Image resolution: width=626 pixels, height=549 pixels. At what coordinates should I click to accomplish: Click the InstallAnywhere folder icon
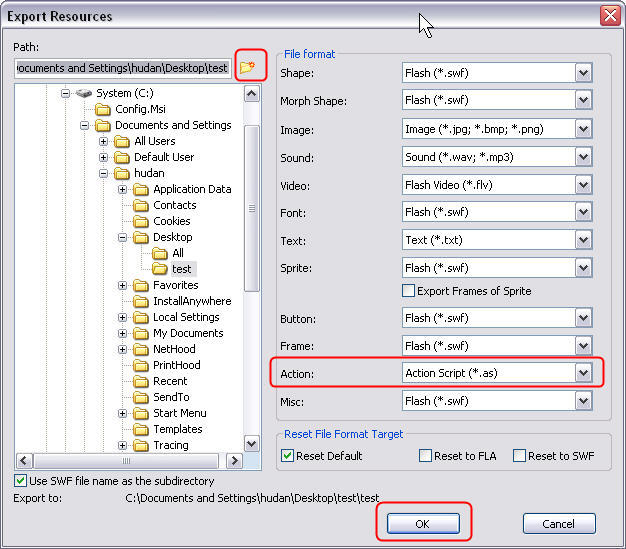click(141, 301)
